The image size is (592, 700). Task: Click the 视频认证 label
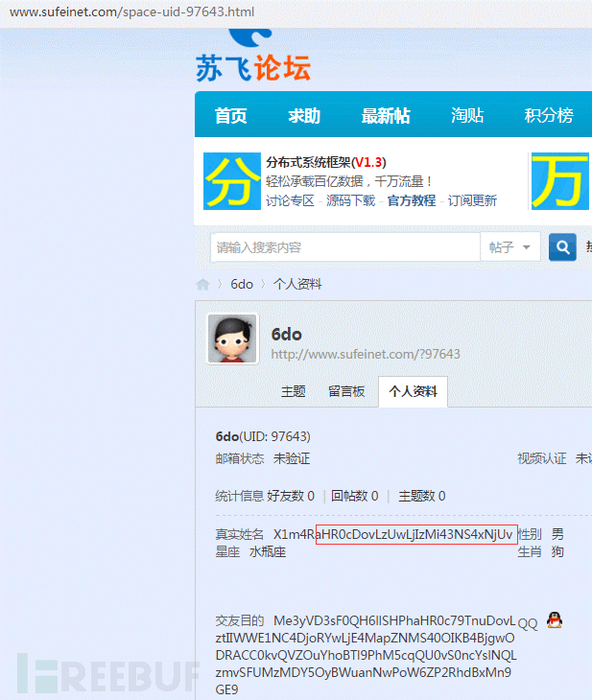point(542,458)
